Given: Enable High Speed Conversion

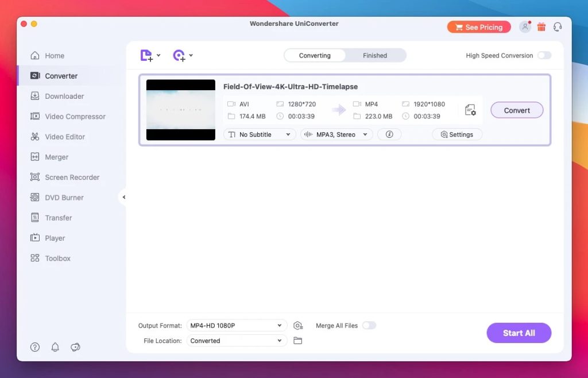Looking at the screenshot, I should (544, 55).
